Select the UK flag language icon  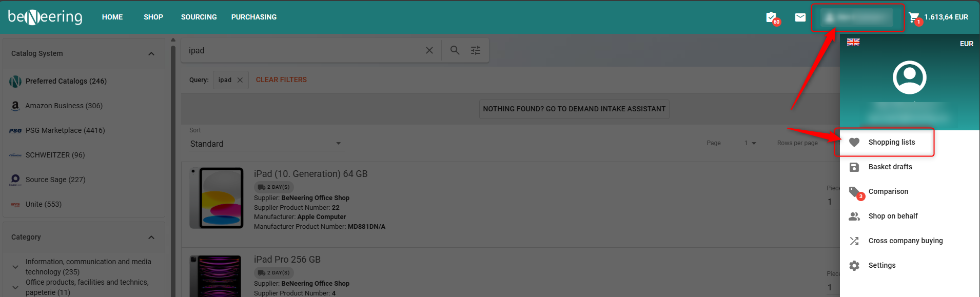tap(853, 43)
